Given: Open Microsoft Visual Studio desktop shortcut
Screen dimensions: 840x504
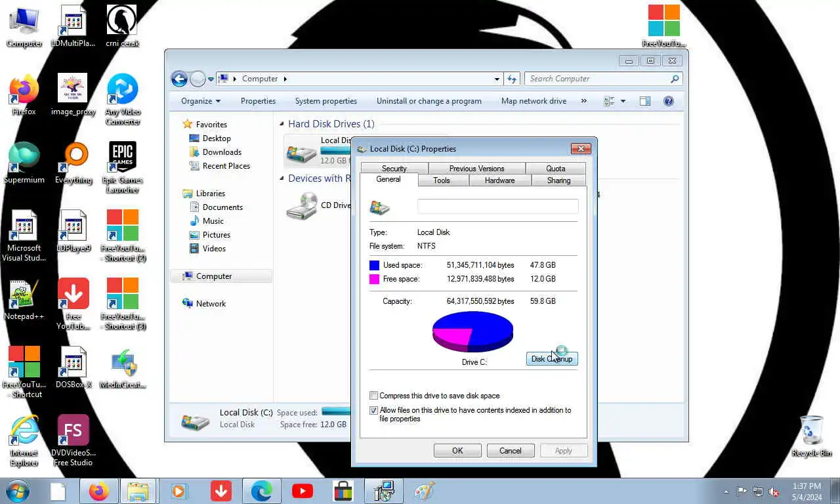Looking at the screenshot, I should pos(24,236).
